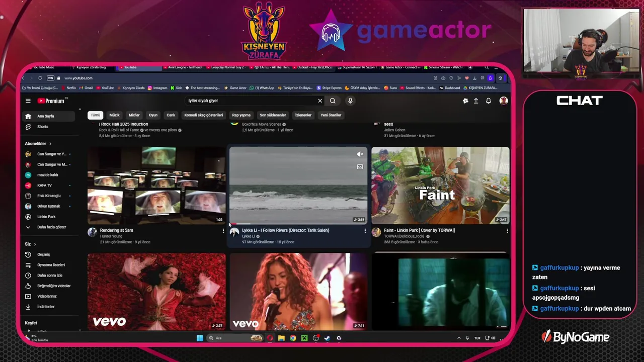644x362 pixels.
Task: Select the Komedi skeç gösterileri chip
Action: click(204, 115)
